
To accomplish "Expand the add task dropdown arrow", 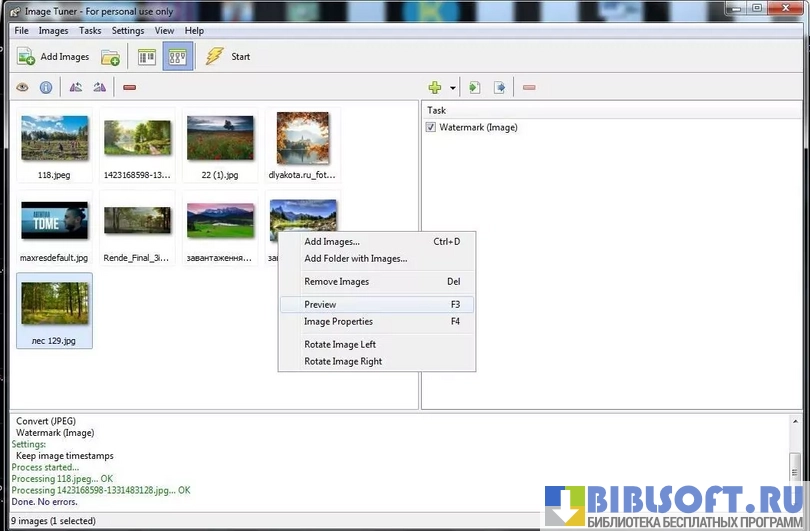I will tap(452, 88).
